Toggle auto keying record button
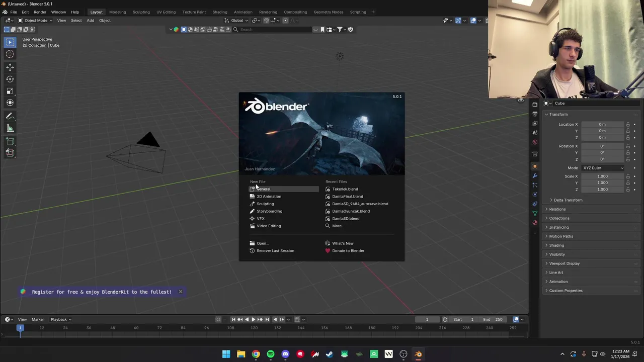 (x=218, y=319)
